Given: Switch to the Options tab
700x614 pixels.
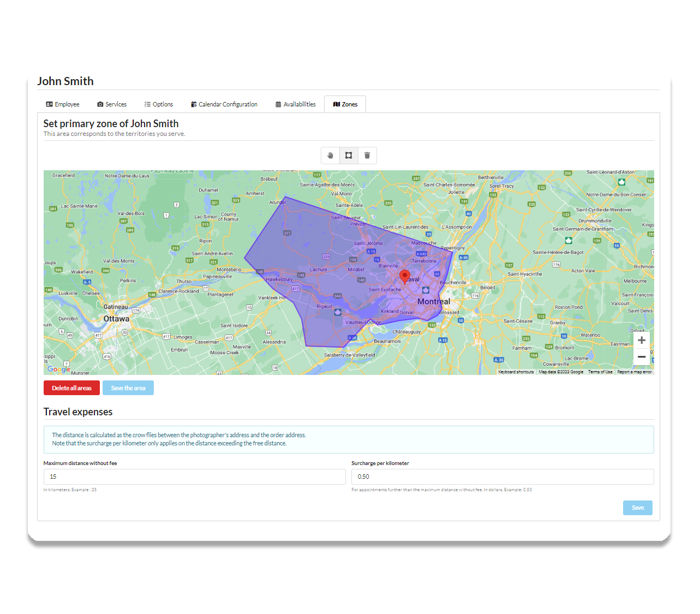Looking at the screenshot, I should click(159, 104).
